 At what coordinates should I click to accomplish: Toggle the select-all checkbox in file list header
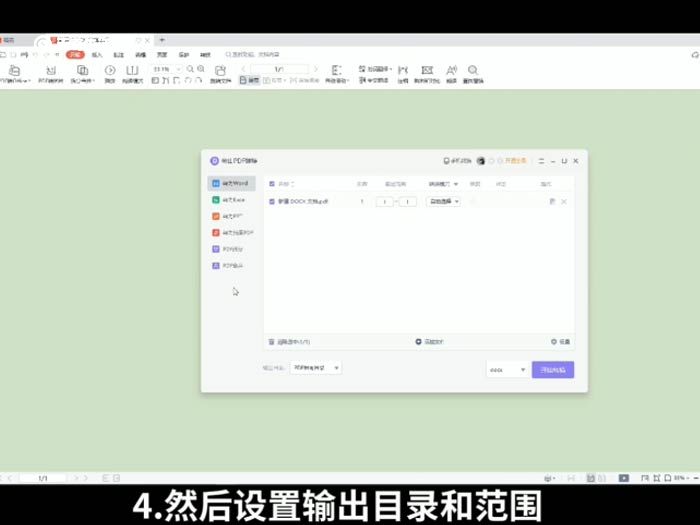click(x=272, y=184)
